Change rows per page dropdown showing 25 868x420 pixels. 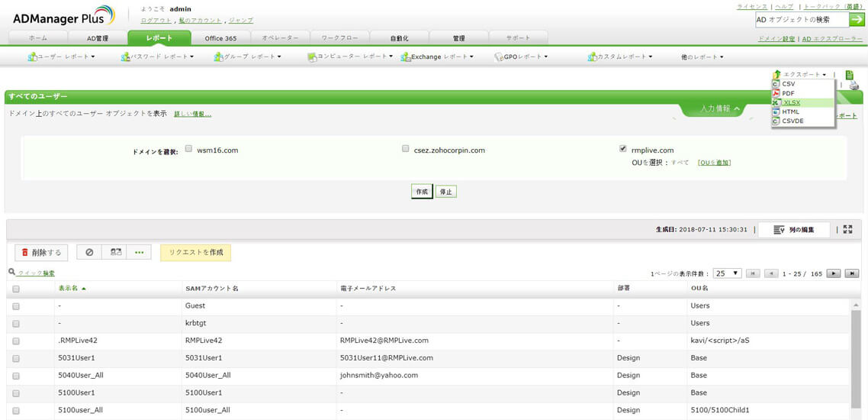click(x=728, y=273)
